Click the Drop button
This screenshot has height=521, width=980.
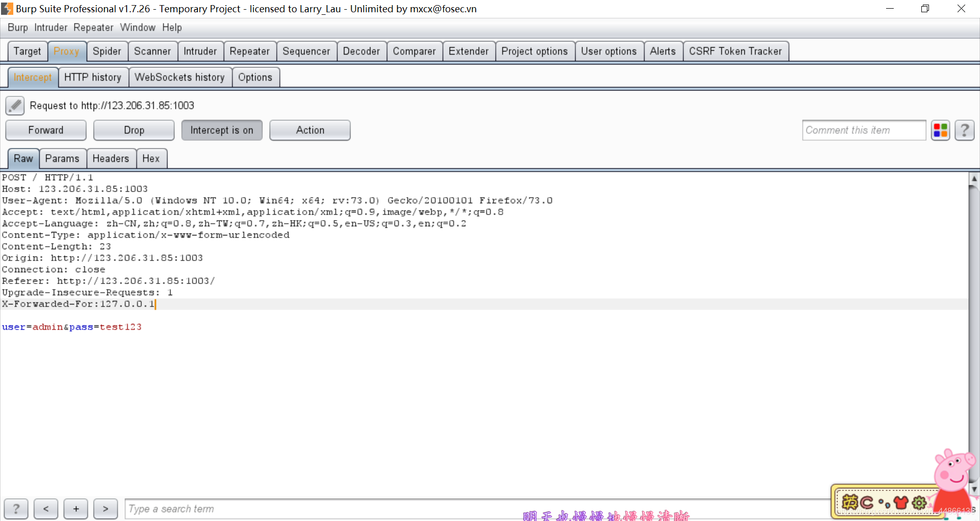(134, 130)
